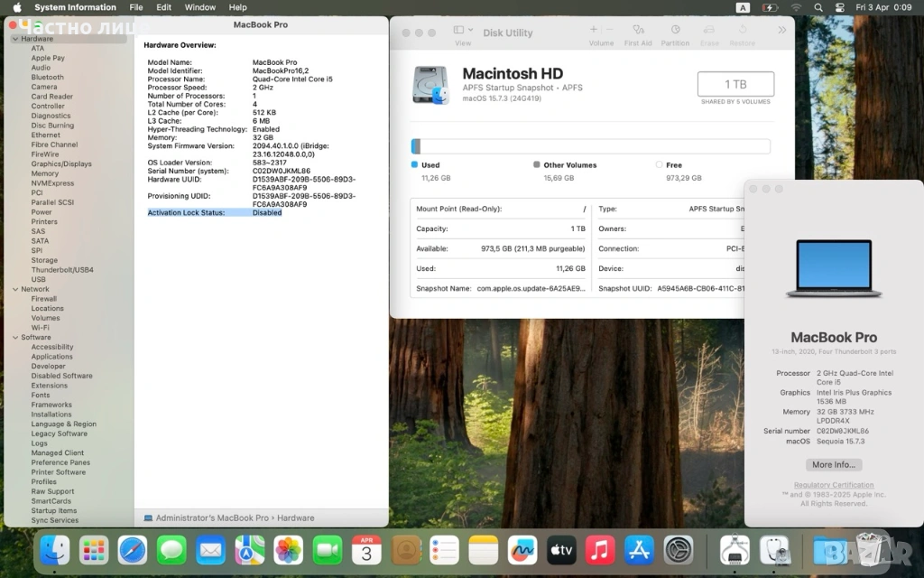The image size is (924, 578).
Task: Collapse the Network category tree
Action: coord(14,289)
